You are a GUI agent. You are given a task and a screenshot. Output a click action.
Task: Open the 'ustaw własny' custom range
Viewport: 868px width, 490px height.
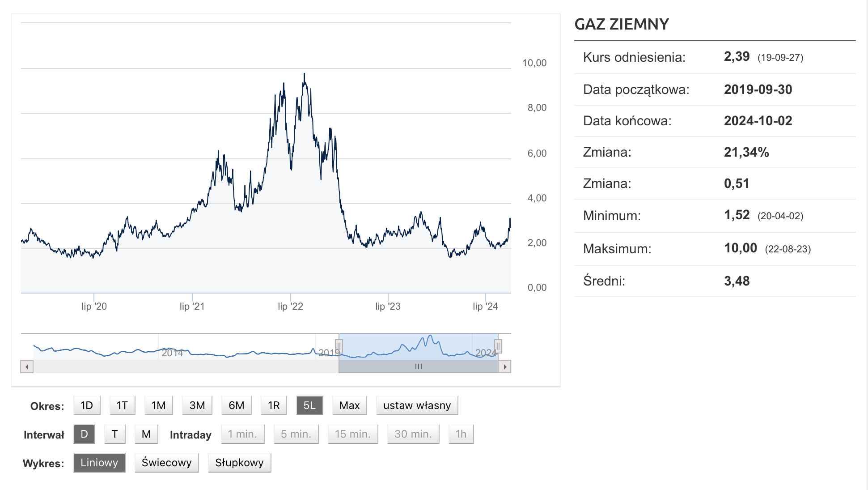pyautogui.click(x=417, y=405)
